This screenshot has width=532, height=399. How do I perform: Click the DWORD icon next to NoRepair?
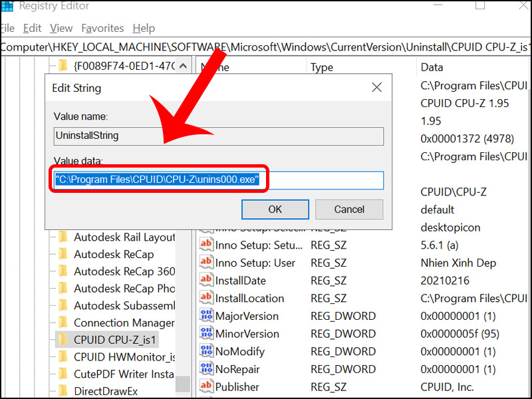[206, 368]
